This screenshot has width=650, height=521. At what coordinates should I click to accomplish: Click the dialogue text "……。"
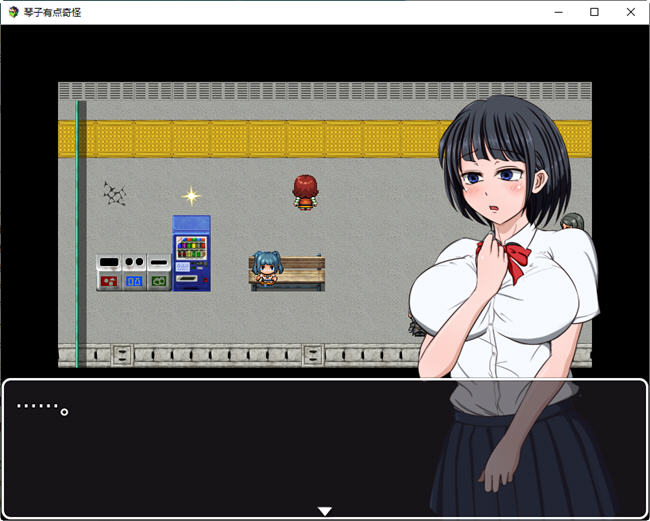[42, 408]
